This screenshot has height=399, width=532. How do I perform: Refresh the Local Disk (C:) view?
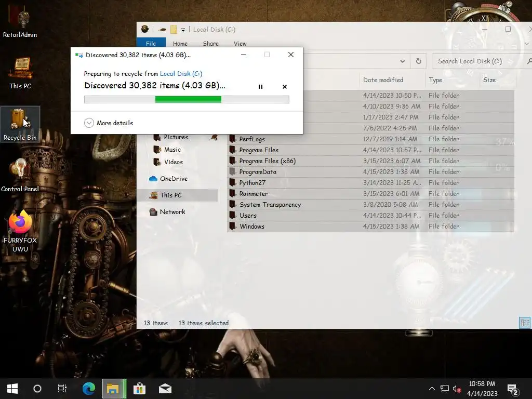tap(418, 61)
